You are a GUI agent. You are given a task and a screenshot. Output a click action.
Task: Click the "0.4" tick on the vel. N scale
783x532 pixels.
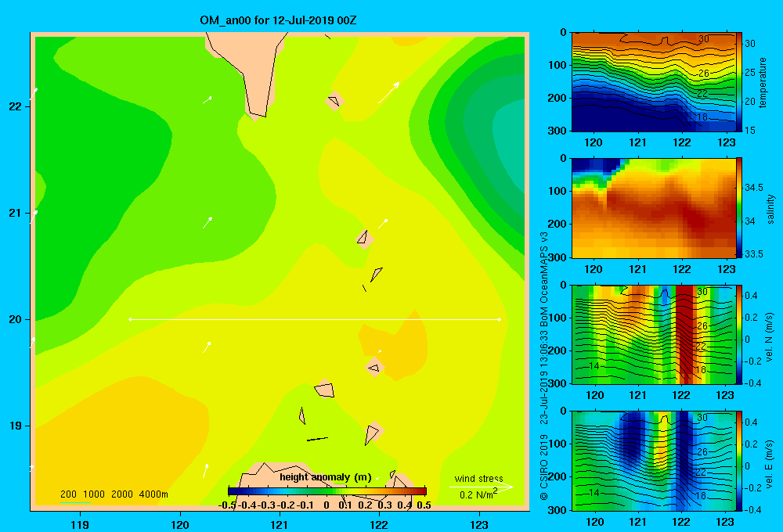coord(751,296)
